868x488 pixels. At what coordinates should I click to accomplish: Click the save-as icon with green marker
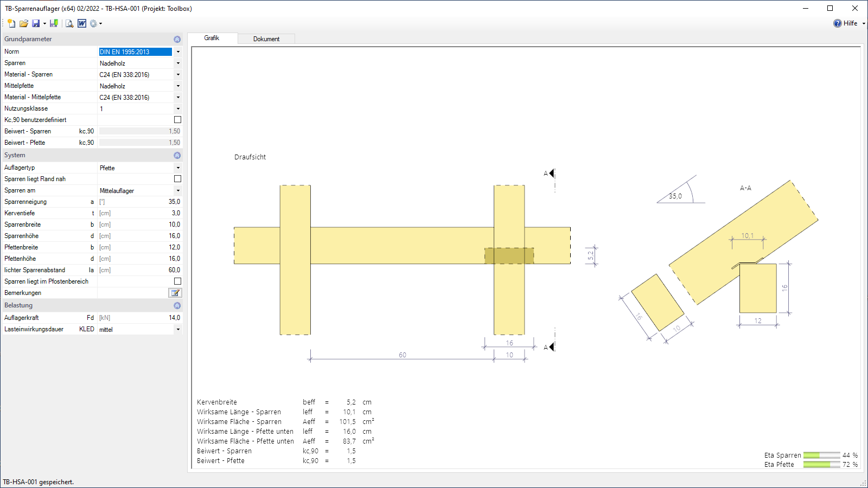54,23
